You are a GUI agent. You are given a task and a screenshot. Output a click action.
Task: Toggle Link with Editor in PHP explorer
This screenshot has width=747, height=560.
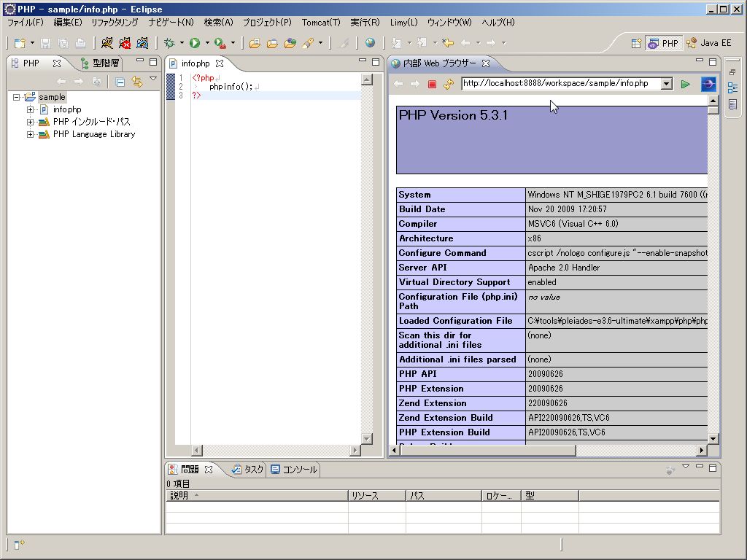(137, 82)
